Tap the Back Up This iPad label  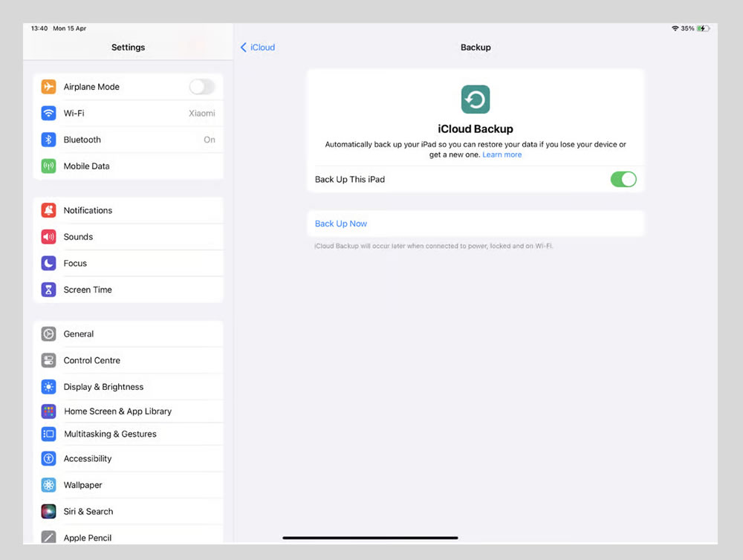point(350,180)
